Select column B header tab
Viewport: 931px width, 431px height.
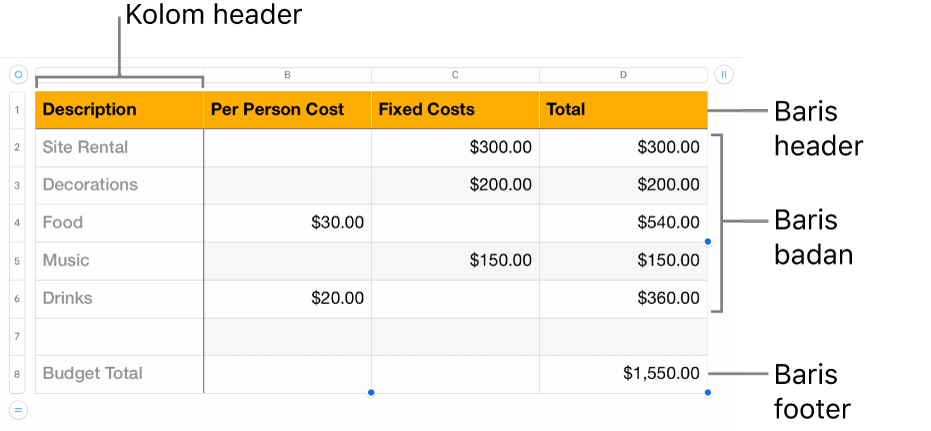pos(287,74)
